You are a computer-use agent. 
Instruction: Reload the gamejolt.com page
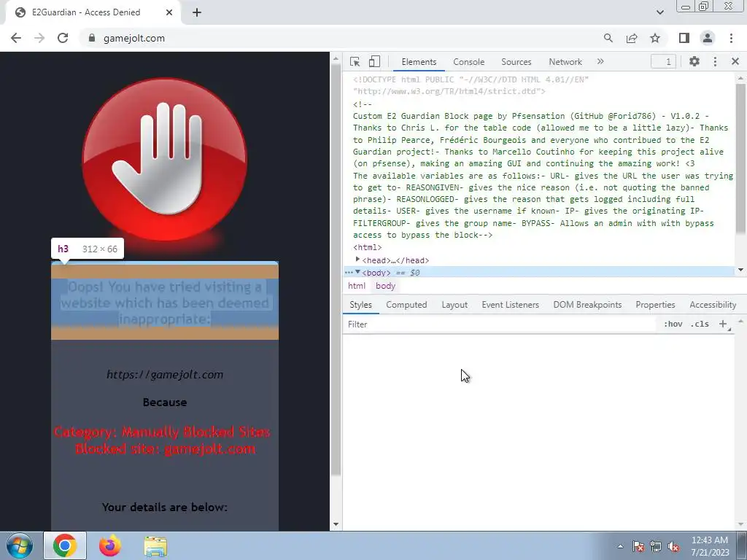(63, 38)
